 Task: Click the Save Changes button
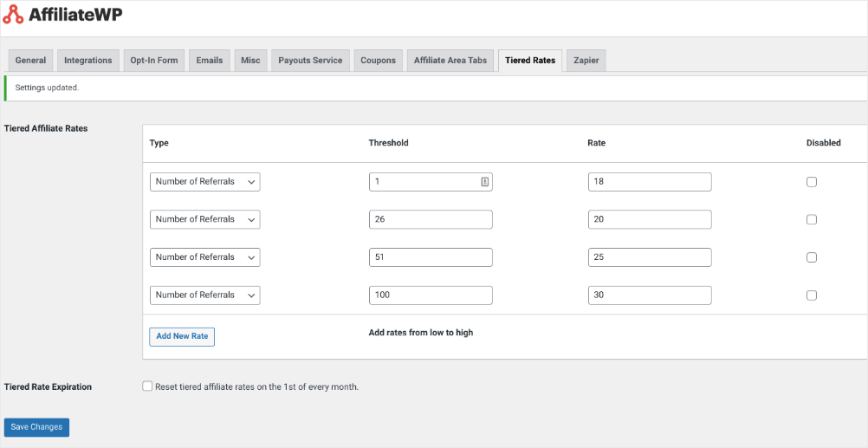36,427
